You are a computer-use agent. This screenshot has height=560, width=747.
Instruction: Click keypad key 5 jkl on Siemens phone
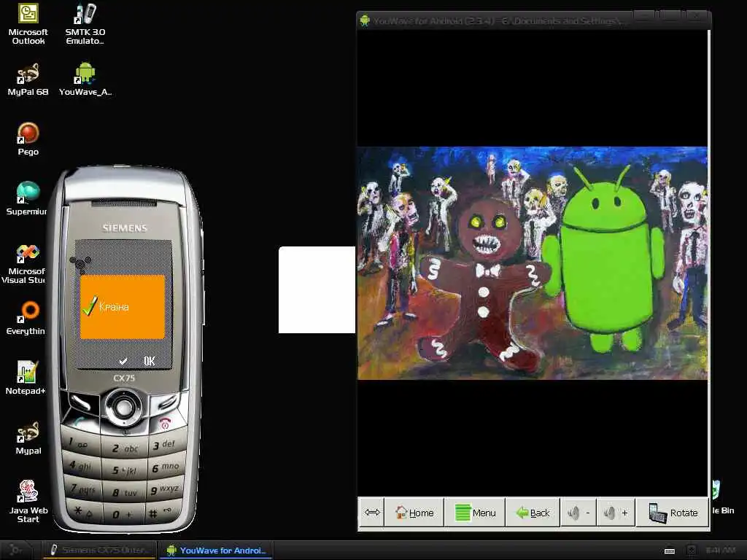click(124, 470)
